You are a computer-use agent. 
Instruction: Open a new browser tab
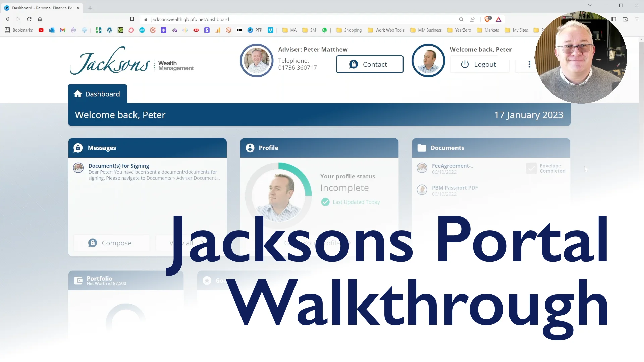[90, 8]
